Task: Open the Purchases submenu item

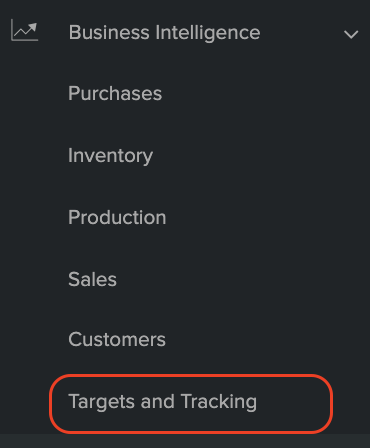Action: tap(115, 93)
